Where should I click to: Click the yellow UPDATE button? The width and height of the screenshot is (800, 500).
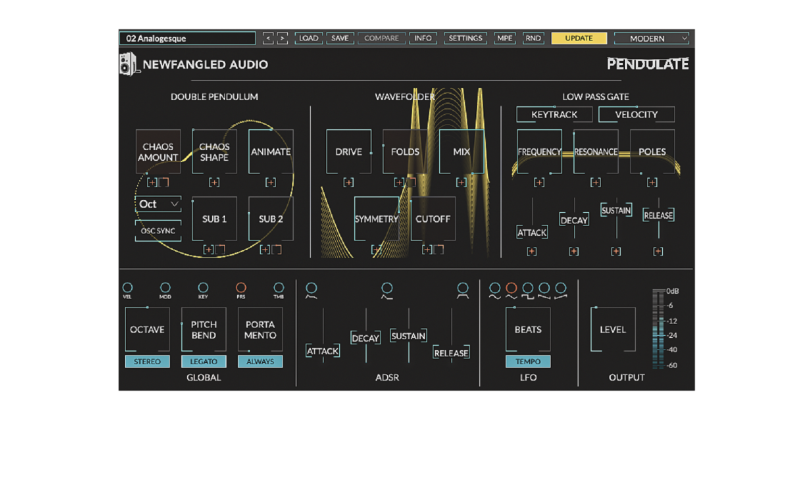point(579,38)
